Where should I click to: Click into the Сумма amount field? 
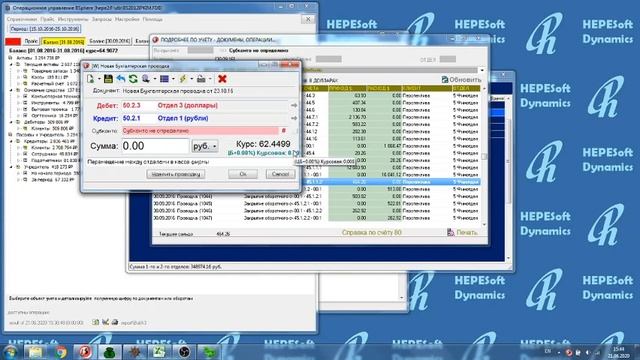[x=156, y=146]
